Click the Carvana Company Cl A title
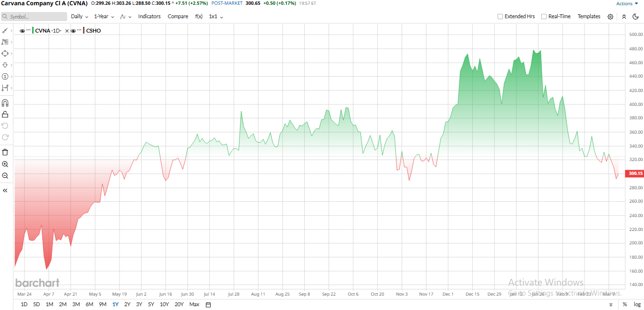 click(x=44, y=3)
